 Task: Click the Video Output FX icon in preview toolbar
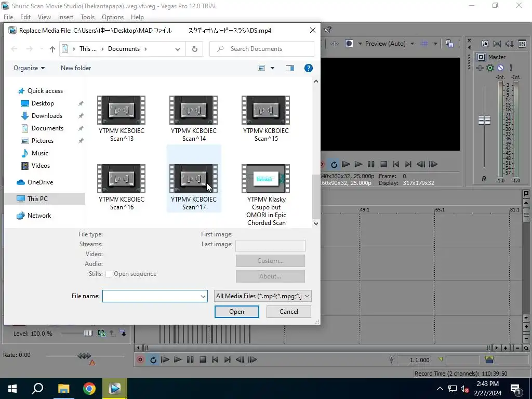[335, 44]
